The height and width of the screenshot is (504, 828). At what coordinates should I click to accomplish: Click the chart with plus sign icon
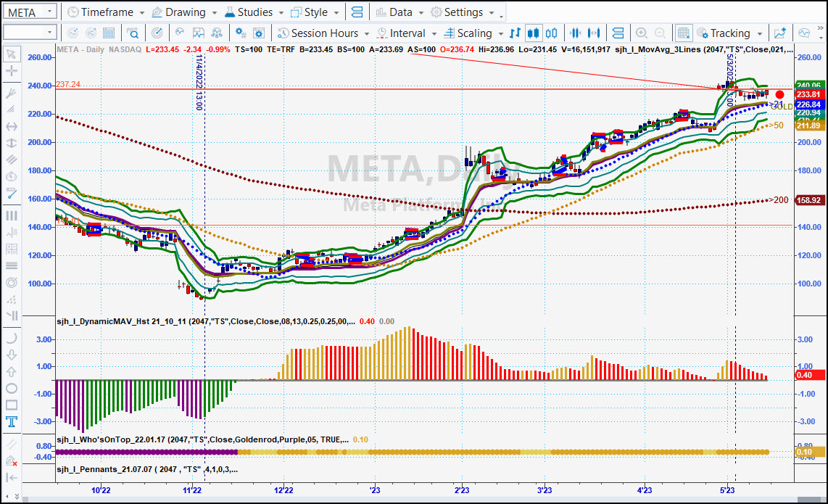(780, 33)
